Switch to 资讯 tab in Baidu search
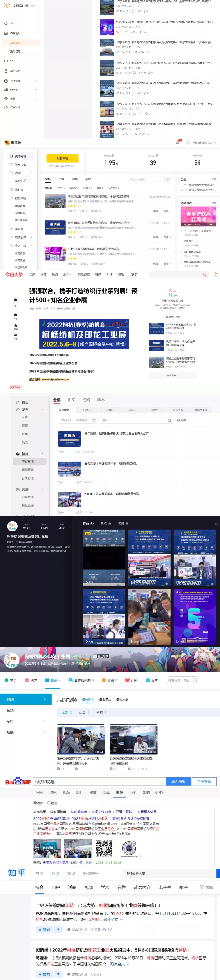220x980 pixels. click(x=53, y=793)
